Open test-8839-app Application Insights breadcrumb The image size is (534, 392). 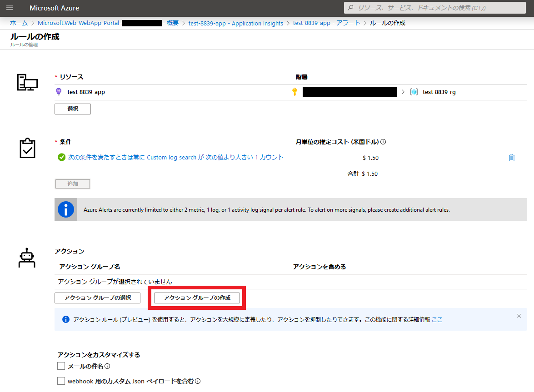[236, 23]
